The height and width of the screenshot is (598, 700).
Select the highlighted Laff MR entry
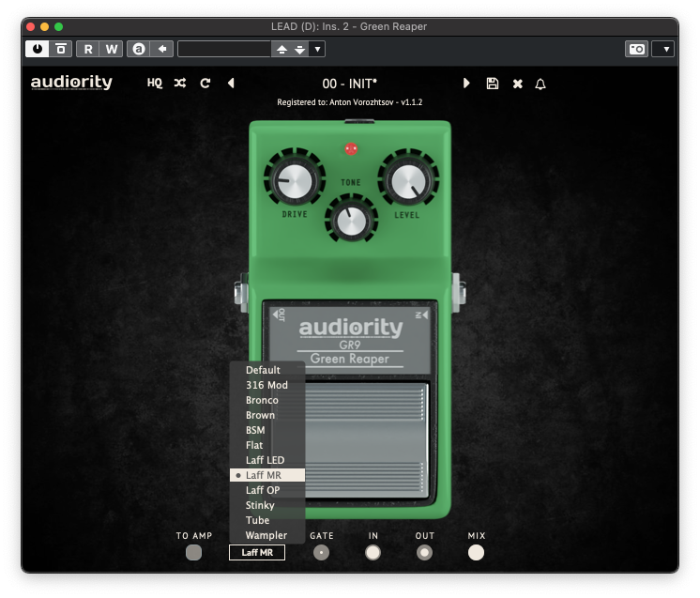click(x=267, y=475)
